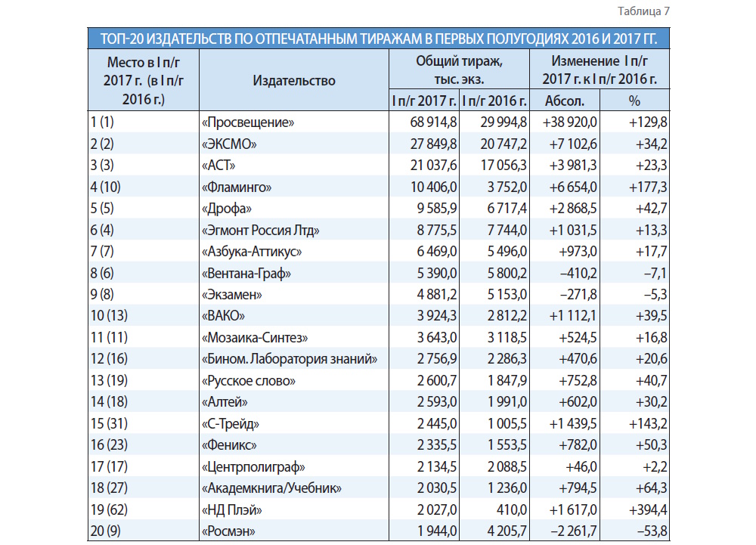
Task: Click the 'Общий тираж, тыс. экз.' header
Action: coord(459,70)
